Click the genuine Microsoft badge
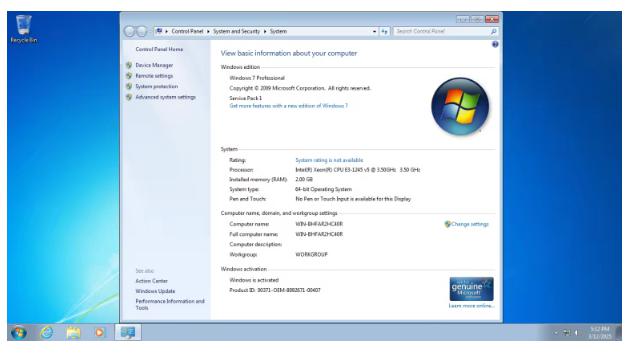This screenshot has height=361, width=629. coord(471,289)
